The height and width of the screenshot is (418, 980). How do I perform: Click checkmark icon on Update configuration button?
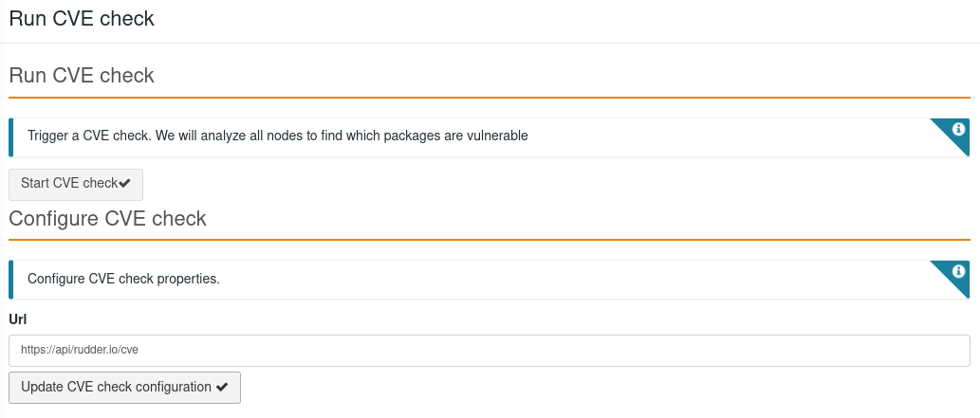[x=222, y=387]
